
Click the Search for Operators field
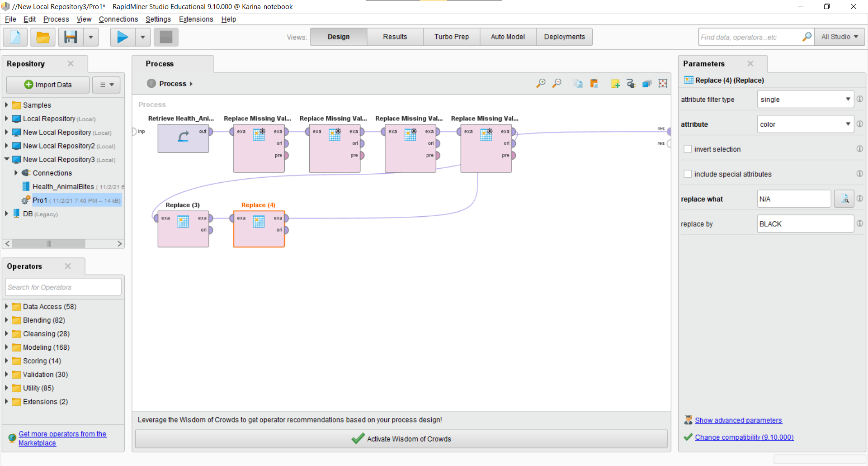tap(63, 287)
